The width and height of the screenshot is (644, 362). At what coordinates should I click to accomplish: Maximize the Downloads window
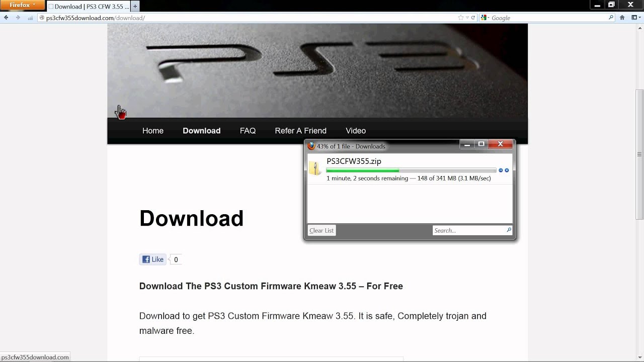click(481, 144)
